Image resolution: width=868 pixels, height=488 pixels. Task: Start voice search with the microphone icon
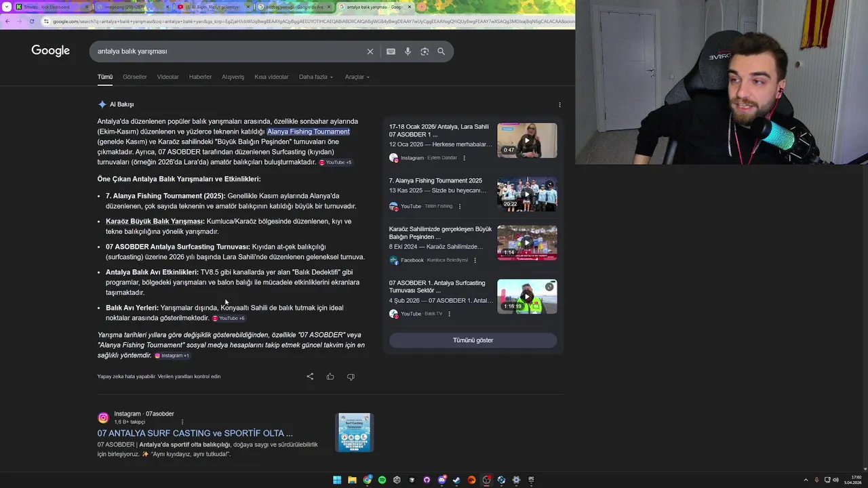(408, 52)
